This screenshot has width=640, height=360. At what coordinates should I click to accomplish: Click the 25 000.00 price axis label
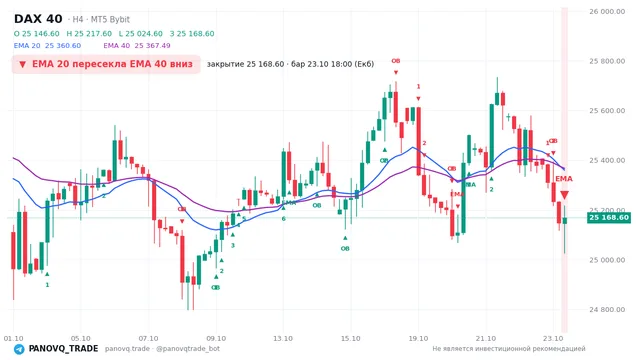[x=607, y=260]
